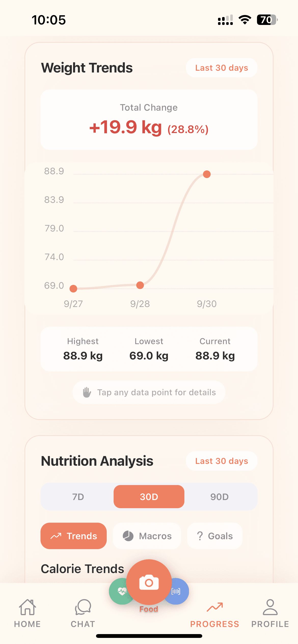Tap the Total Change summary card
Screen dimensions: 298x644
149,120
